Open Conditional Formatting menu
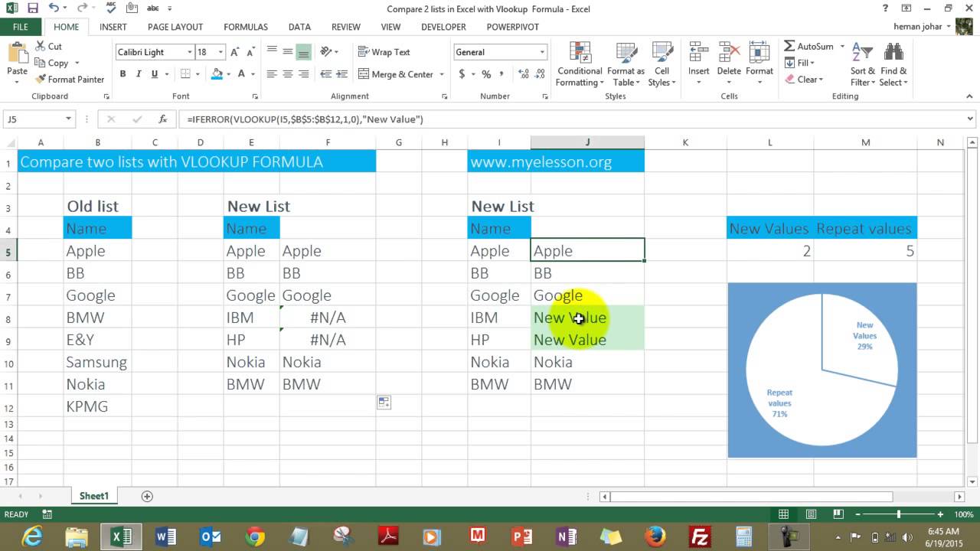This screenshot has height=551, width=980. tap(580, 64)
